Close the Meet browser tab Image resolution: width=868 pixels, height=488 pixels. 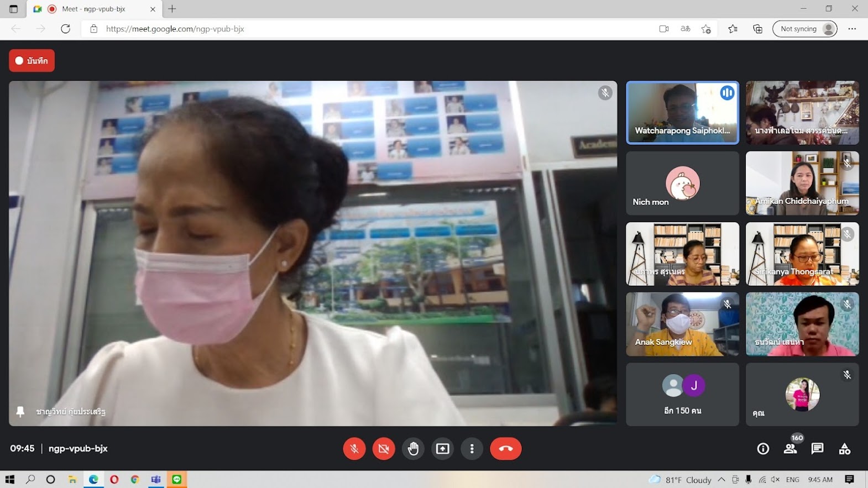click(153, 9)
